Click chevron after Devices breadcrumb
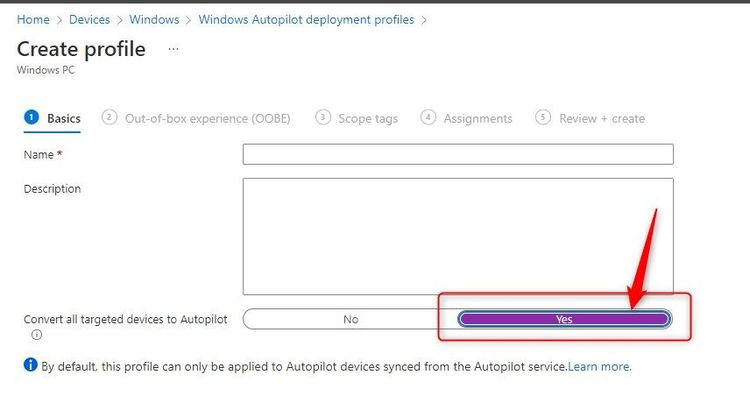The height and width of the screenshot is (410, 750). pos(119,20)
